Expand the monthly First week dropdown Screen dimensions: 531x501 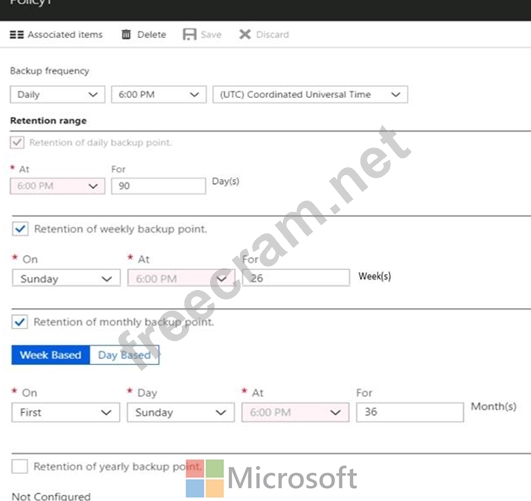pos(66,412)
